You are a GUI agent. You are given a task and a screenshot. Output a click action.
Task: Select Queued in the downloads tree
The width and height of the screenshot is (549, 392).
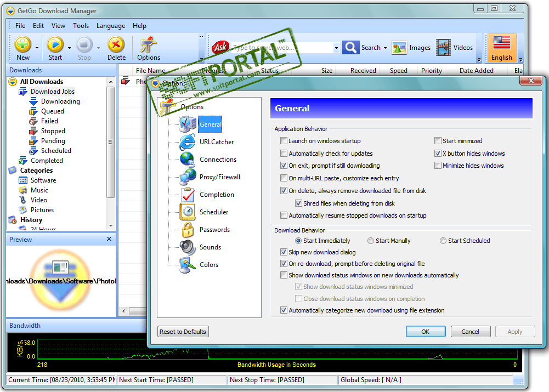(x=53, y=111)
